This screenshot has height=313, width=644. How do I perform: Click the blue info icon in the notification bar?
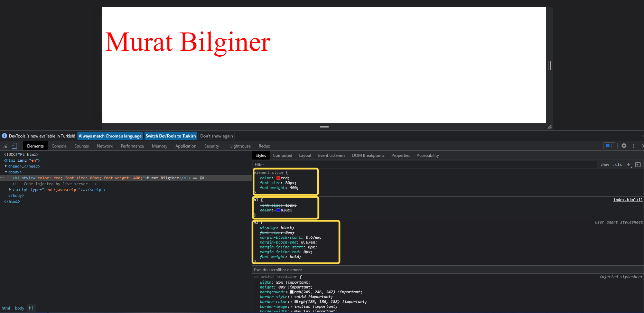pyautogui.click(x=4, y=136)
